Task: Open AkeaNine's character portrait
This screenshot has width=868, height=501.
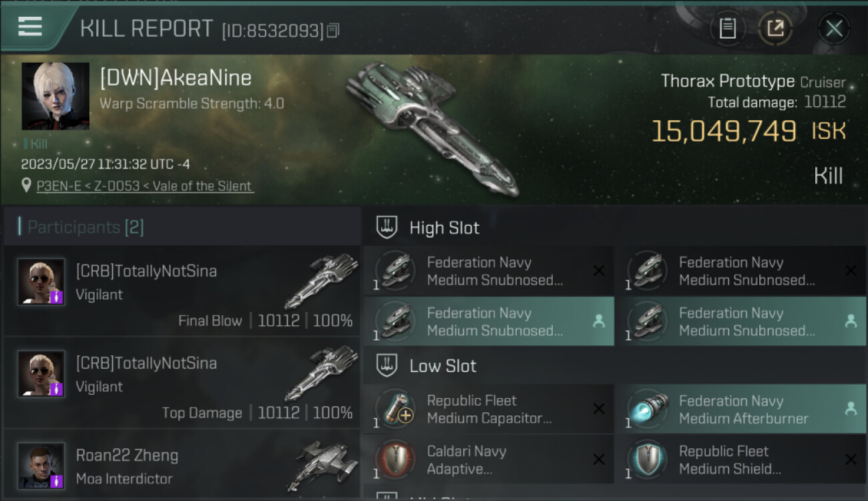Action: 55,96
